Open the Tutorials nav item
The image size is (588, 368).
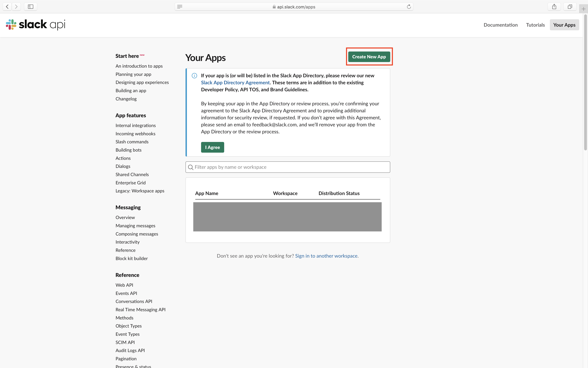point(535,25)
